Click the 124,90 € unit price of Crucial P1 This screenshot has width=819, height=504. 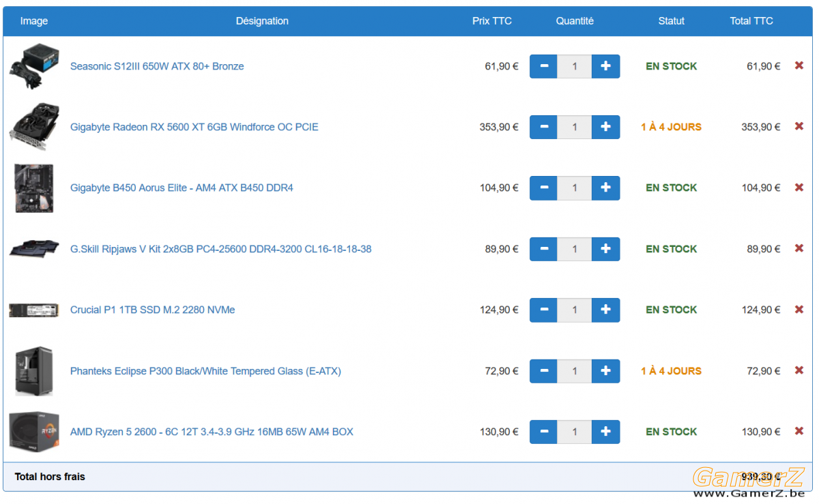(499, 310)
